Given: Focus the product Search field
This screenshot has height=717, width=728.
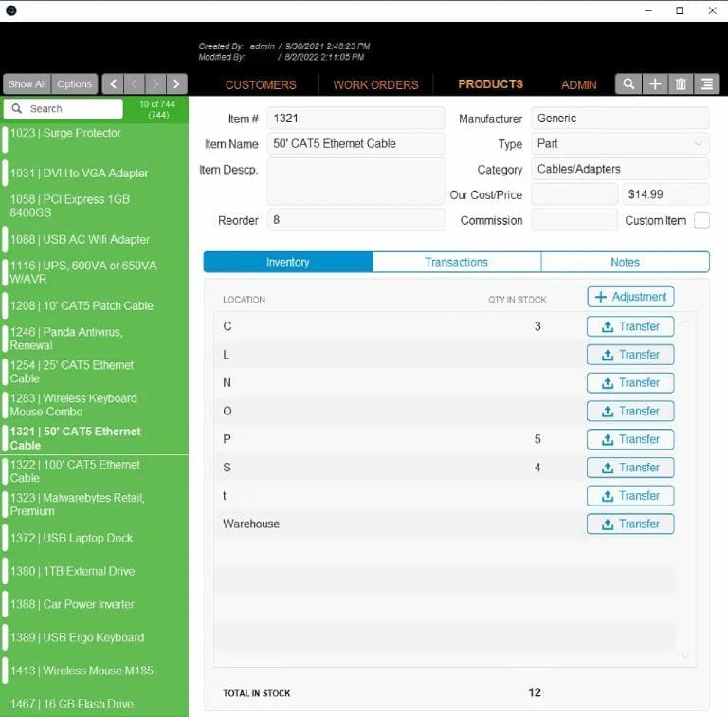Looking at the screenshot, I should tap(64, 109).
